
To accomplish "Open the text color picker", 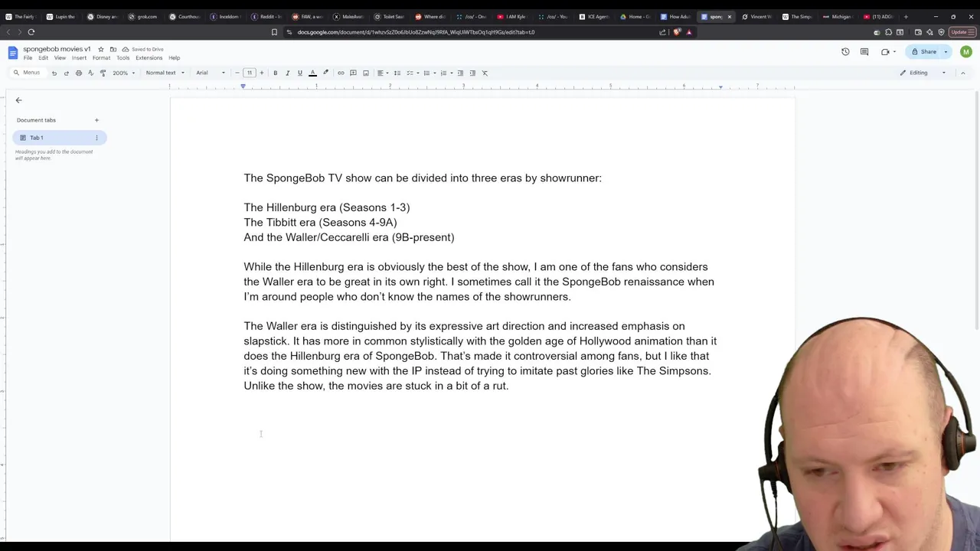I will coord(312,73).
